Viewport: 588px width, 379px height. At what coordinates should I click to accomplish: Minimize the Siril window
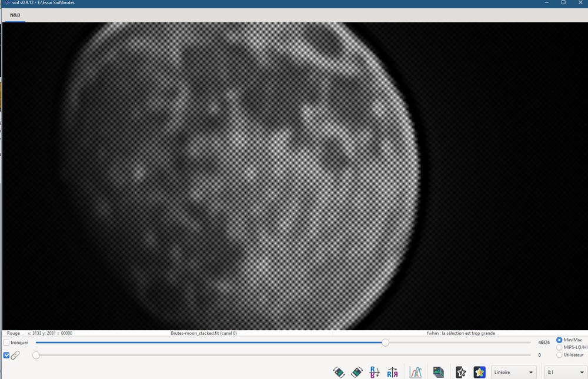pyautogui.click(x=546, y=2)
